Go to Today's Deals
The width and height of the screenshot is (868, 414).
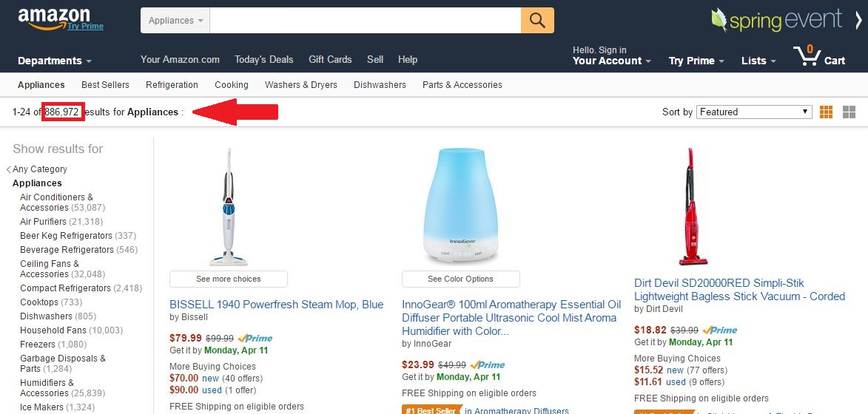click(263, 60)
